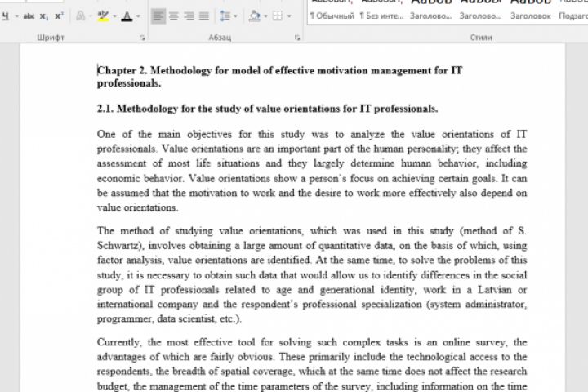The image size is (588, 392).
Task: Click heading starting with Chapter 2. Methodology
Action: click(x=280, y=70)
